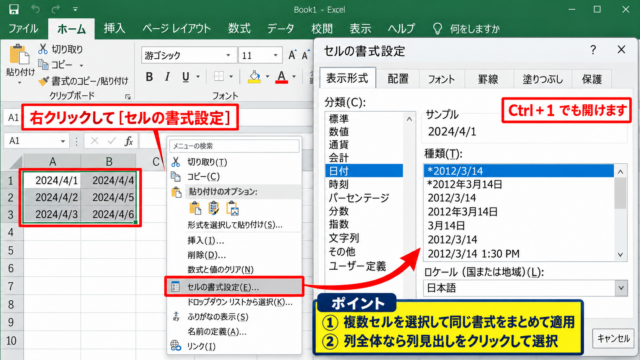
Task: Open the 罫線 tab in dialog
Action: click(x=488, y=79)
